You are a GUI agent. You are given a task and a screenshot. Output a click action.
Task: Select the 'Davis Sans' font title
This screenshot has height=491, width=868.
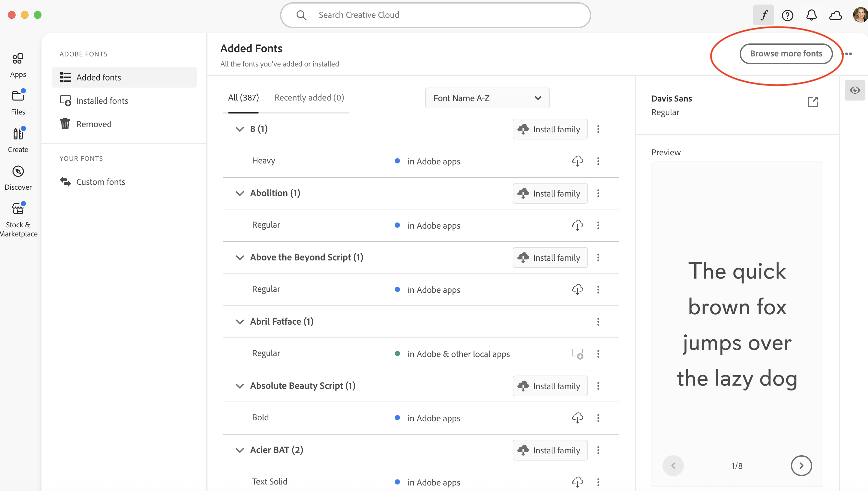[671, 99]
